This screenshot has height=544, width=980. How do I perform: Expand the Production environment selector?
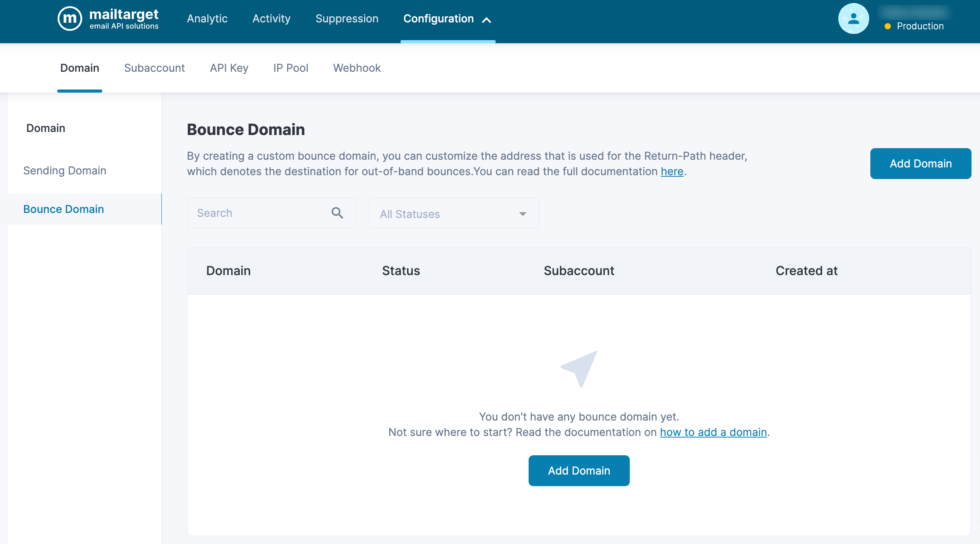(920, 26)
